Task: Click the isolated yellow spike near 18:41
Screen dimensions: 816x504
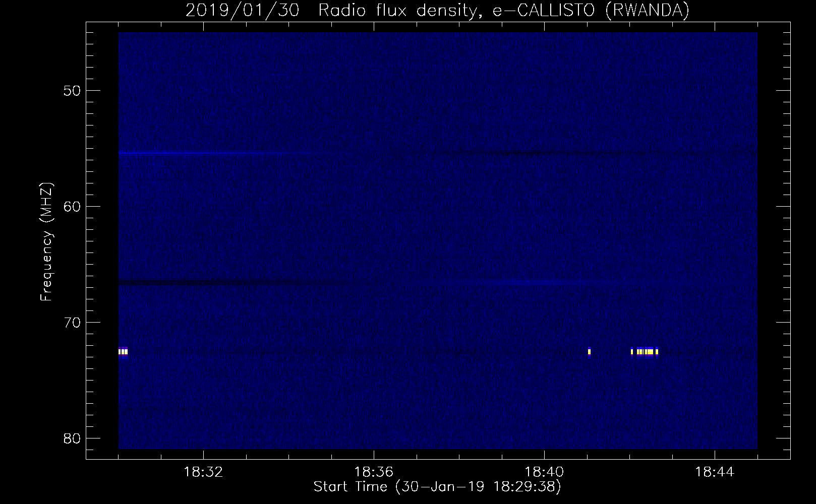Action: click(x=589, y=351)
